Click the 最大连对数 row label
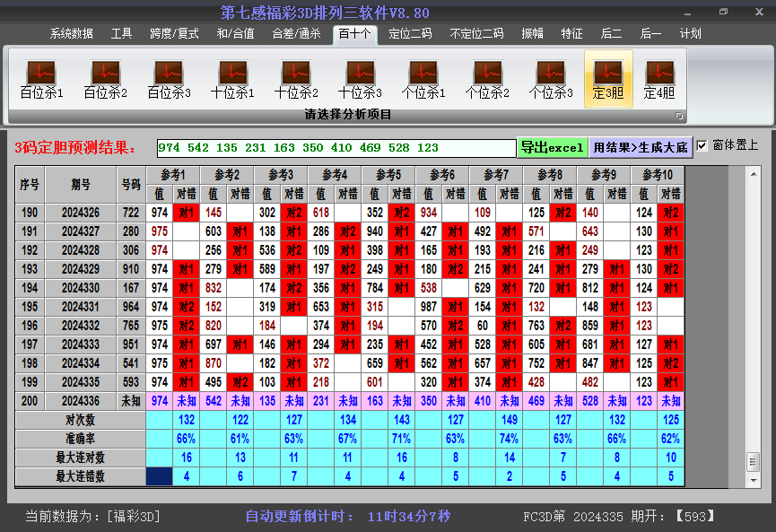Viewport: 776px width, 532px height. (x=80, y=458)
